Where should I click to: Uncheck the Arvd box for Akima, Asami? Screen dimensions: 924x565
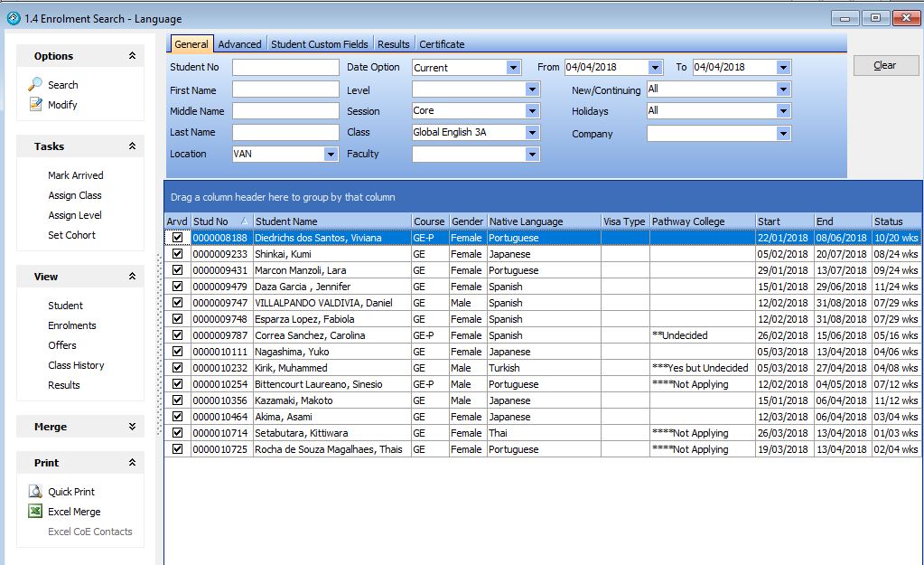coord(177,417)
